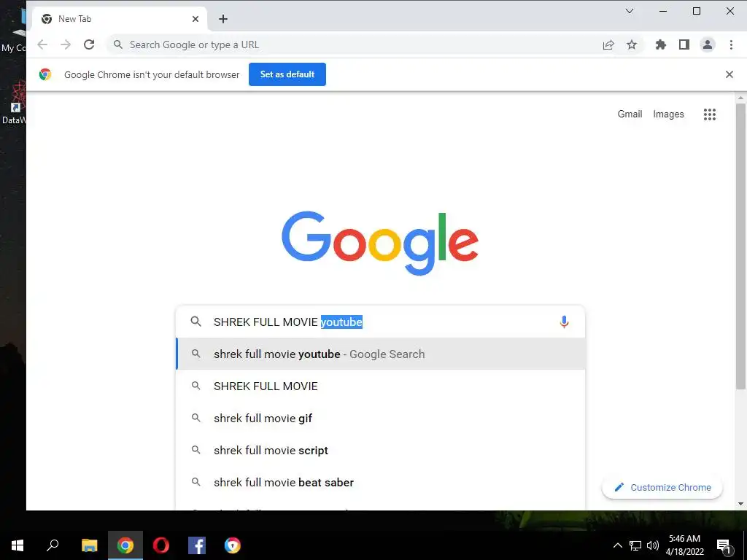Toggle the Chrome side panel icon
The image size is (747, 560).
(684, 44)
